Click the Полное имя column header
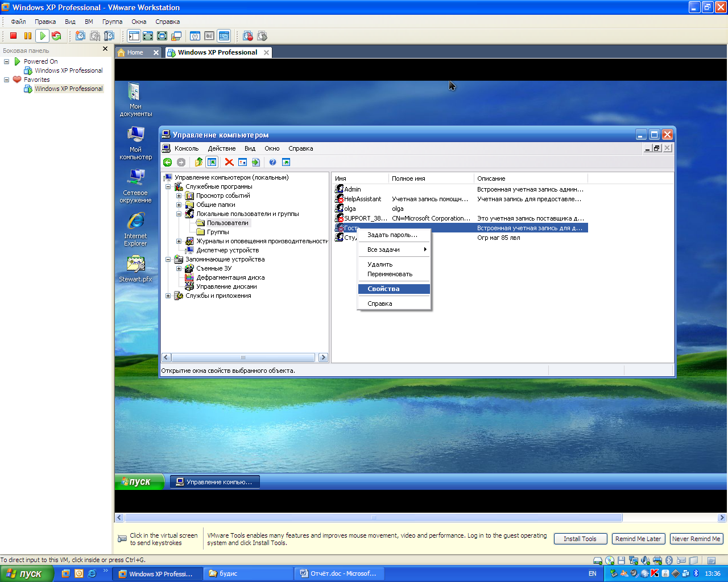Image resolution: width=728 pixels, height=582 pixels. [x=431, y=178]
